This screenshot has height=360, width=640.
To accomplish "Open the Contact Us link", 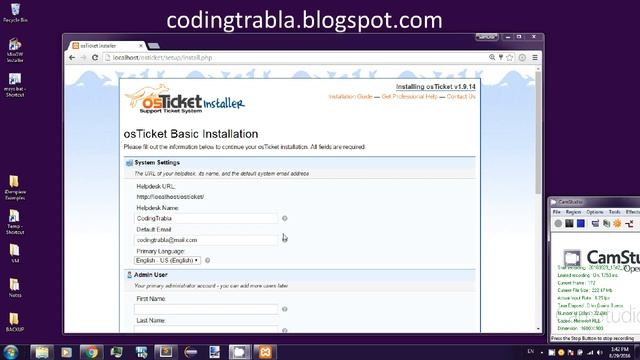I will 461,97.
